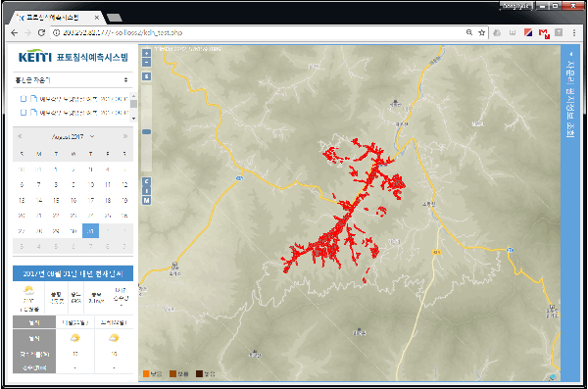Image resolution: width=588 pixels, height=389 pixels.
Task: Select August 15 in the calendar
Action: coord(56,200)
